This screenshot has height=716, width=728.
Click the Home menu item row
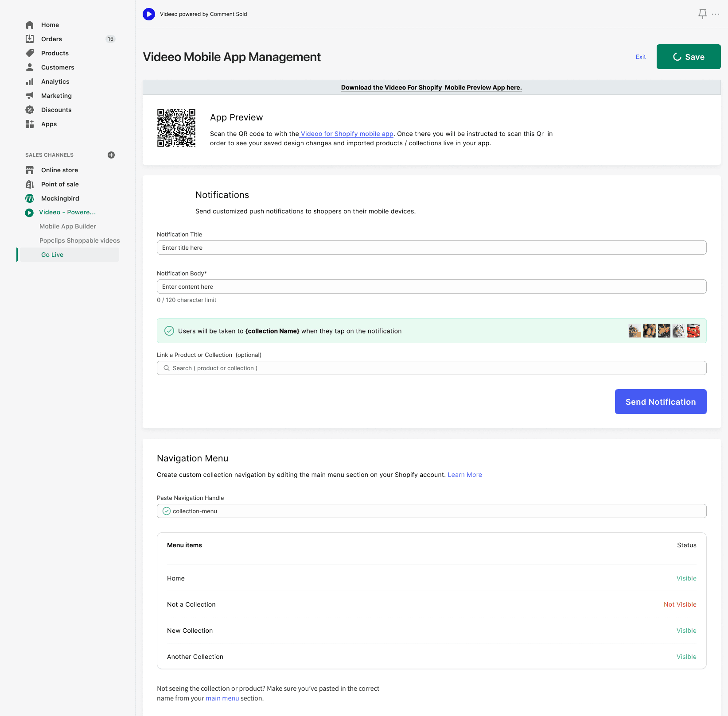432,578
